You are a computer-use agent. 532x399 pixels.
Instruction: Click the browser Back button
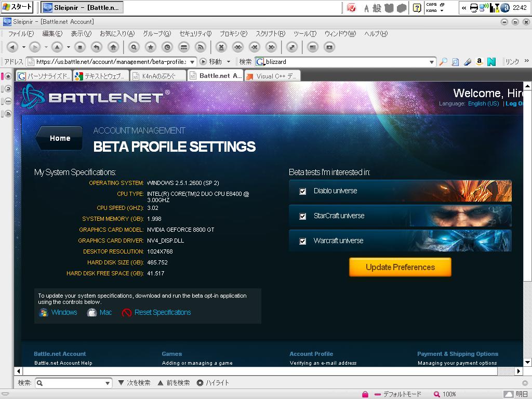pos(12,47)
